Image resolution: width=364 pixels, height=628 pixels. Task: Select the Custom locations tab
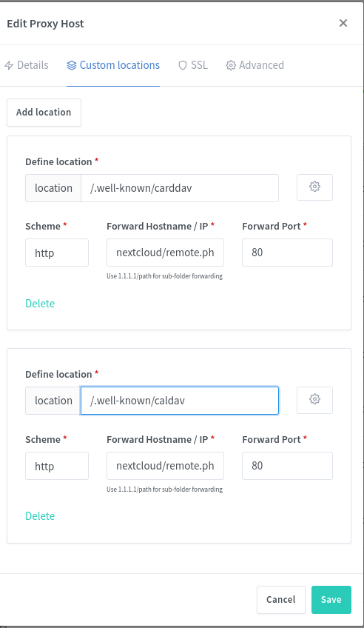[x=113, y=65]
